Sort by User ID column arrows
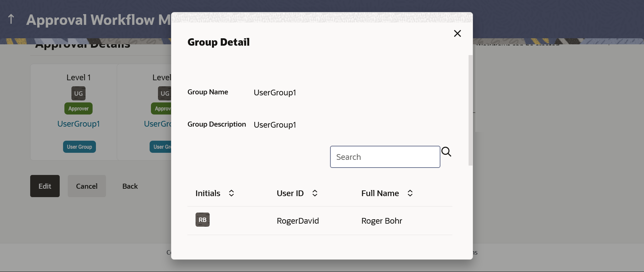The height and width of the screenshot is (272, 644). coord(315,193)
